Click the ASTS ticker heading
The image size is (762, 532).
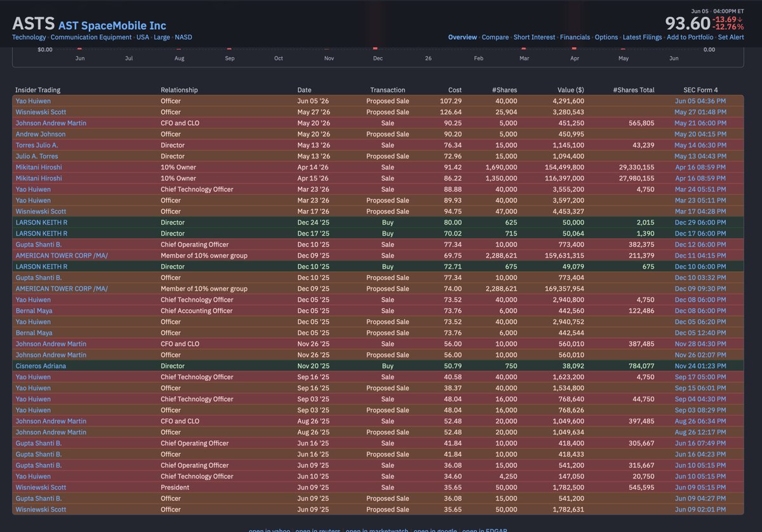[33, 24]
